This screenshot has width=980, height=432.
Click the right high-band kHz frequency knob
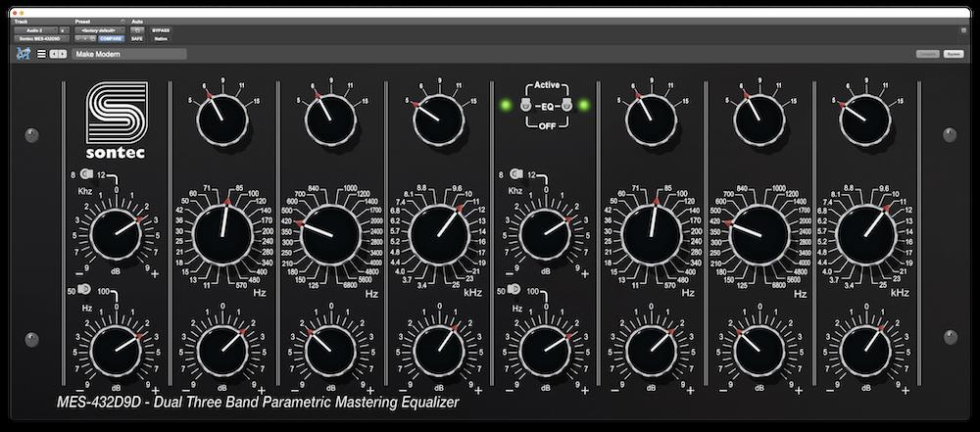tap(865, 235)
